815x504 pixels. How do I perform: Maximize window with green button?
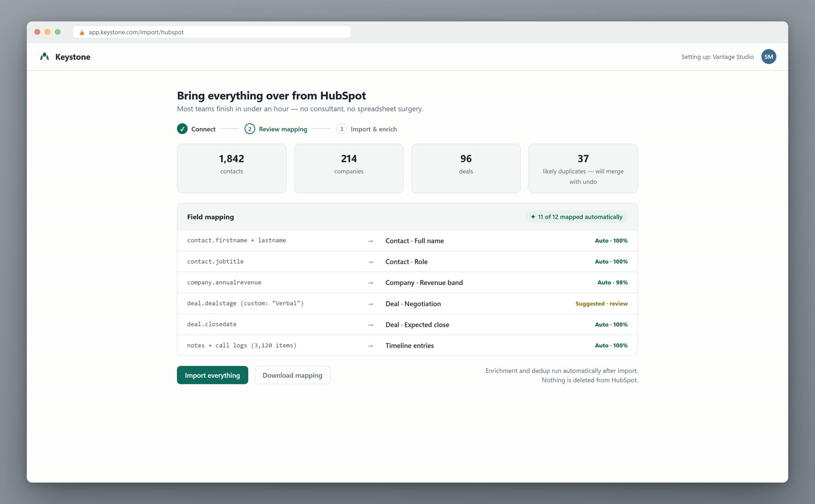click(x=58, y=32)
